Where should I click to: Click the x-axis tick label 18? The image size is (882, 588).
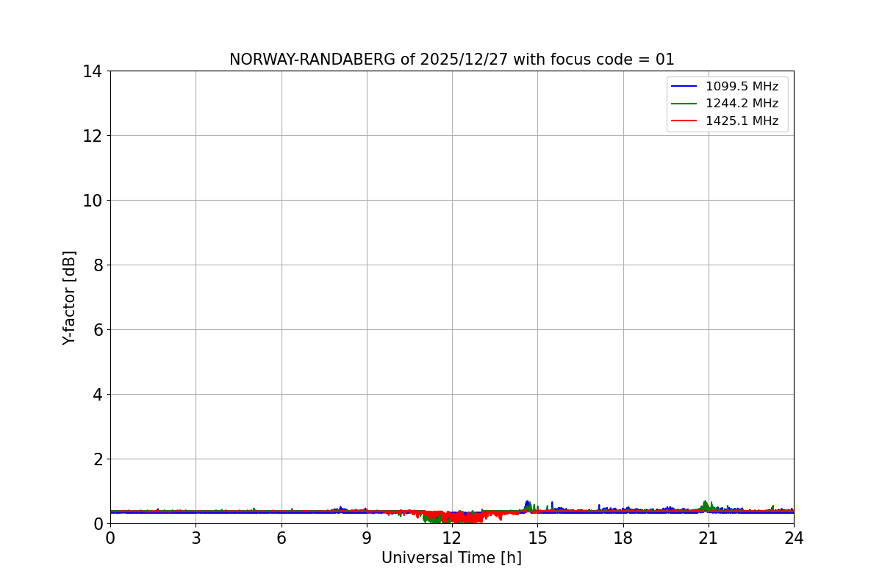point(623,538)
